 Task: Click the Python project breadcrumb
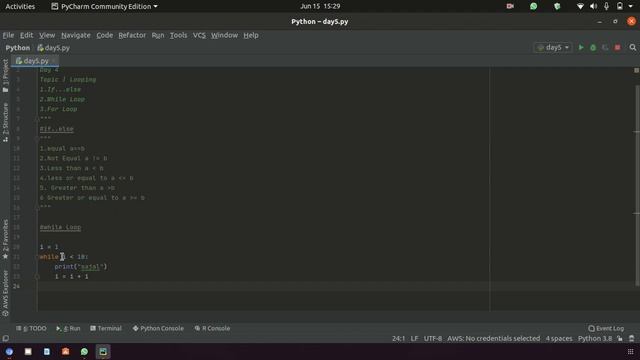pyautogui.click(x=18, y=48)
